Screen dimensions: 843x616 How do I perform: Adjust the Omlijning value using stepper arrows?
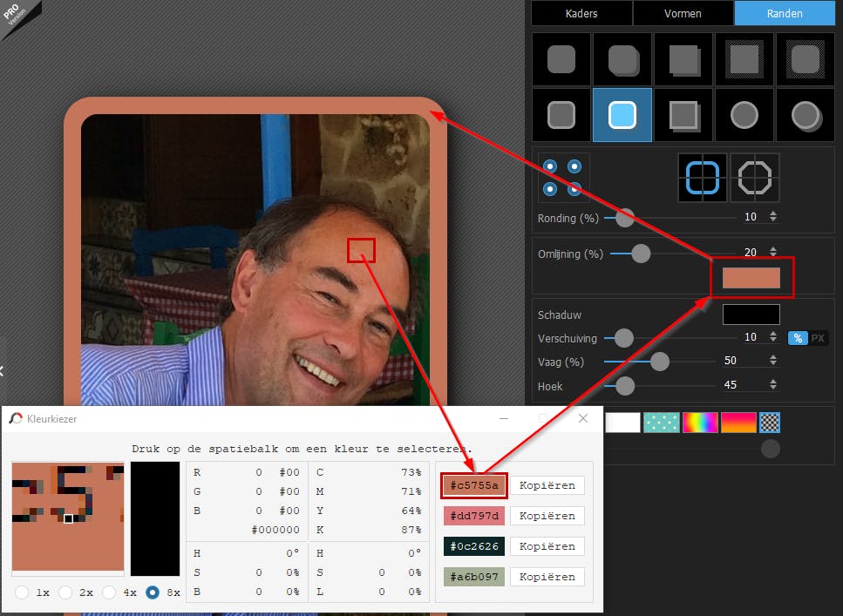[x=772, y=253]
